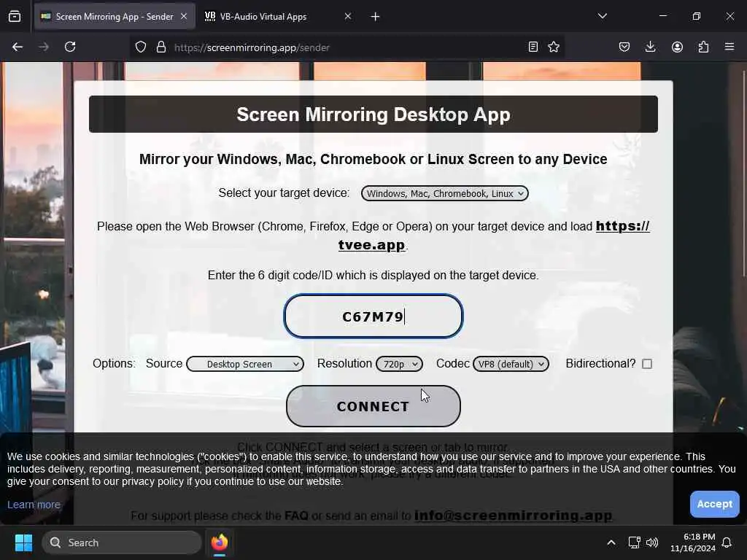Click the Screen Mirroring Desktop App heading

point(373,114)
